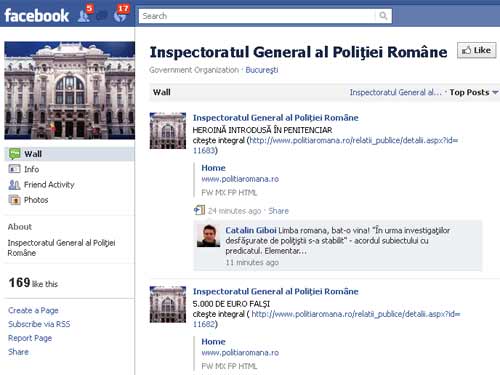Click the About description text in sidebar
Image resolution: width=500 pixels, height=375 pixels.
(x=61, y=248)
